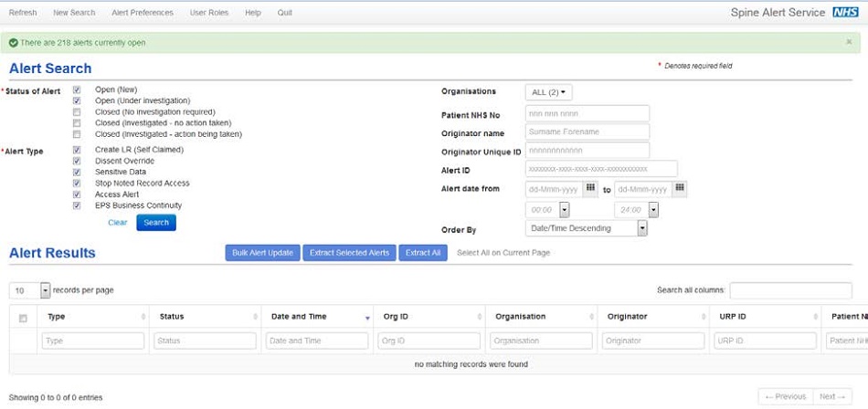The height and width of the screenshot is (409, 868).
Task: Focus the Organisation filter field
Action: click(x=541, y=341)
